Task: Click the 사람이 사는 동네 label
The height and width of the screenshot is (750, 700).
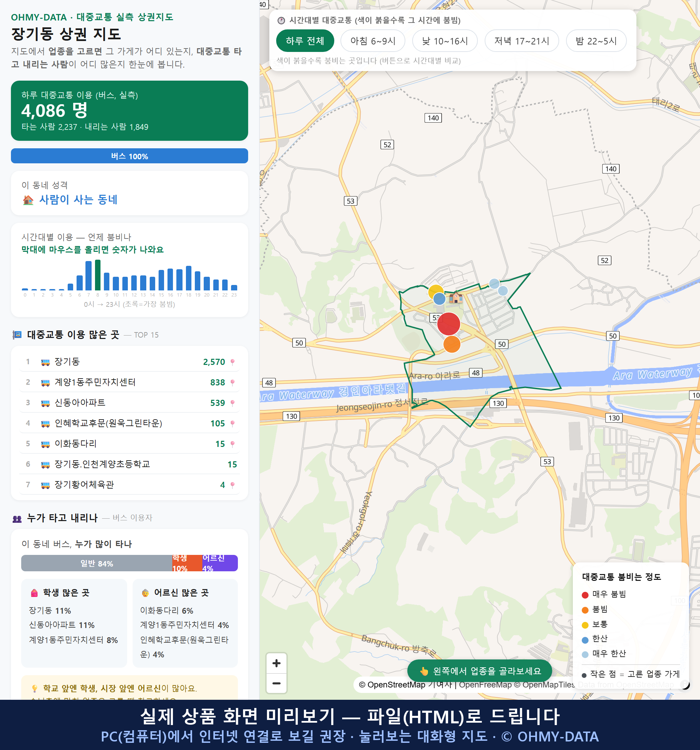Action: 79,200
